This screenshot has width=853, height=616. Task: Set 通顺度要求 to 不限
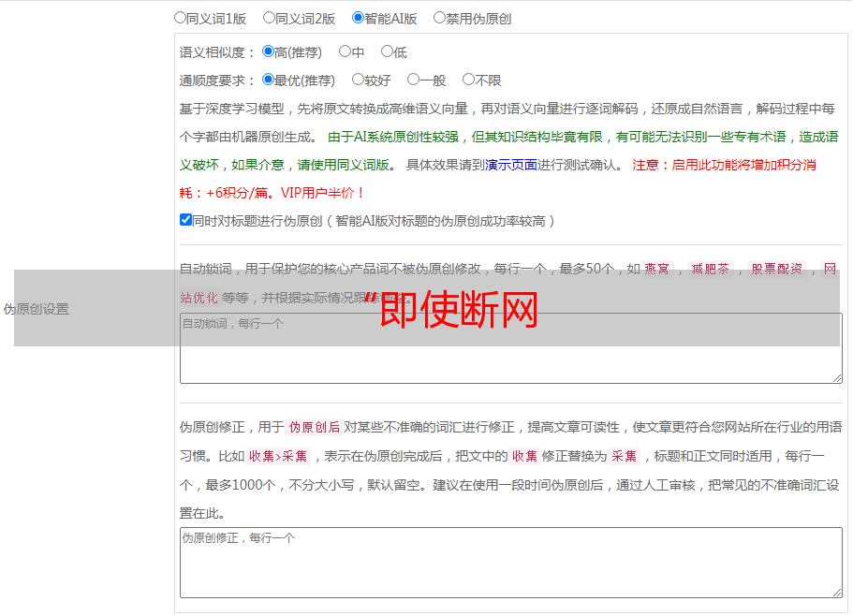pyautogui.click(x=468, y=81)
